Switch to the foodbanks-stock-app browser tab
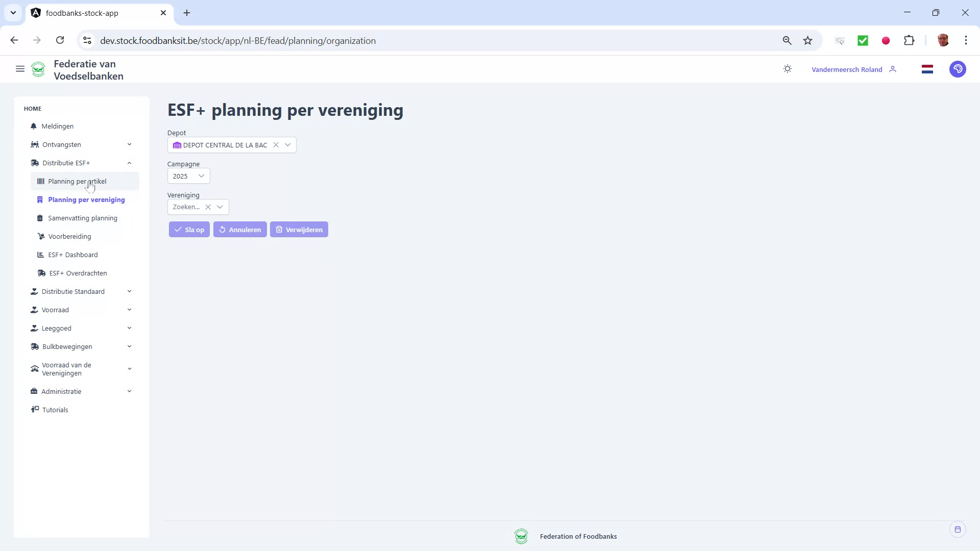Screen dimensions: 980x551 coord(81,13)
